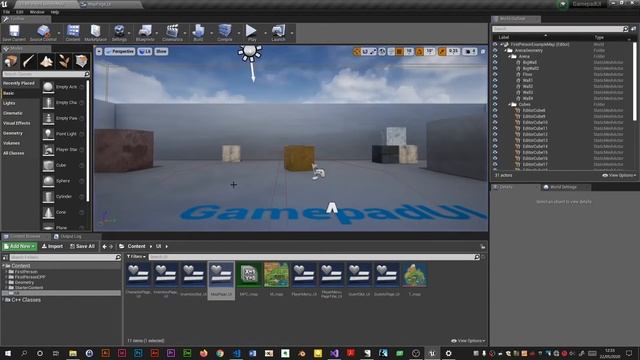Viewport: 640px width, 360px height.
Task: Click the Compile toolbar icon
Action: point(224,31)
